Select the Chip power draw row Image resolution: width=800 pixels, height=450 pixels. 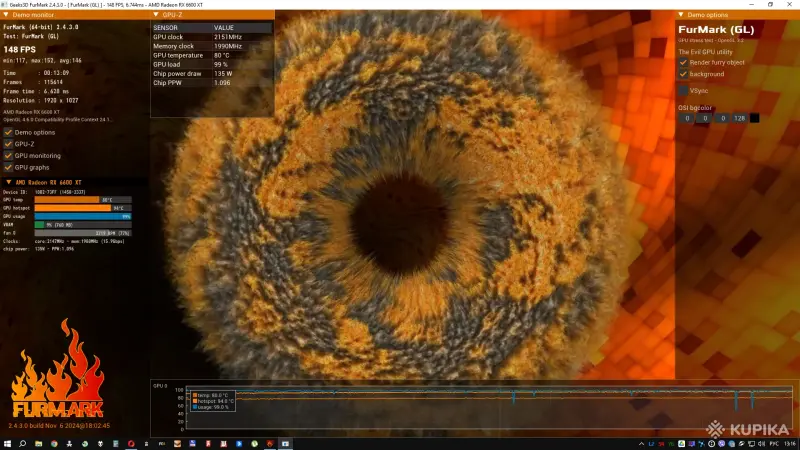pyautogui.click(x=212, y=73)
